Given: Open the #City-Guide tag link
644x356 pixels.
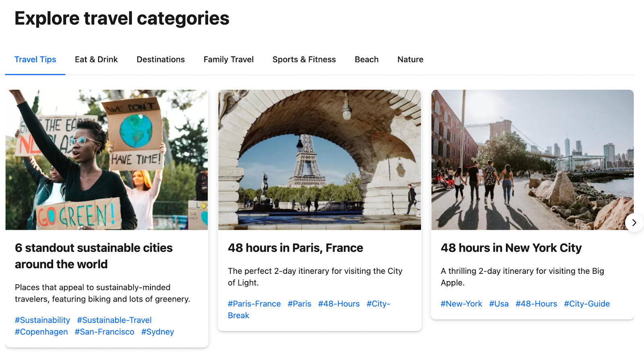Looking at the screenshot, I should 587,303.
